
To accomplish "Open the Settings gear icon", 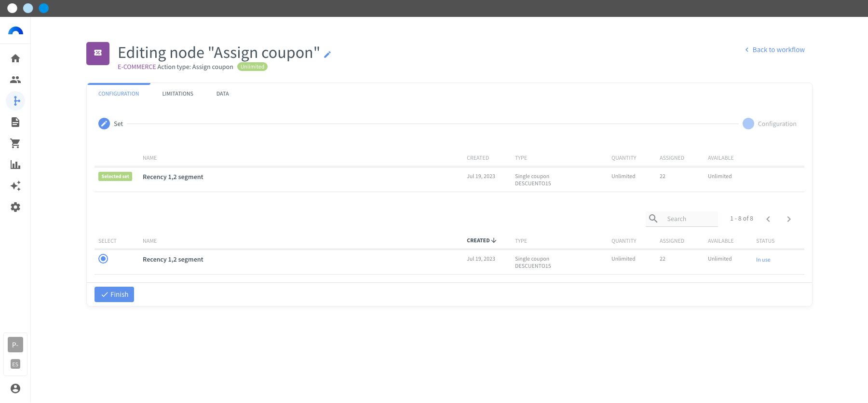I will pos(15,207).
